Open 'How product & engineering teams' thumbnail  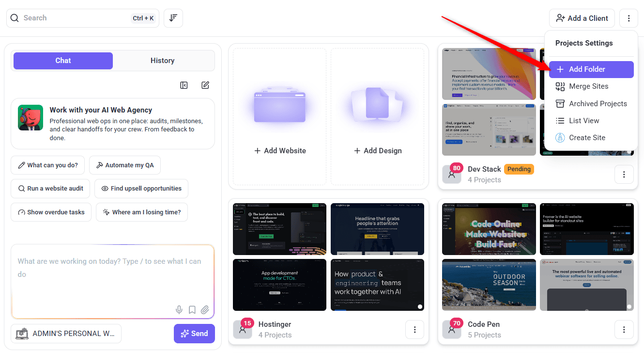(378, 285)
